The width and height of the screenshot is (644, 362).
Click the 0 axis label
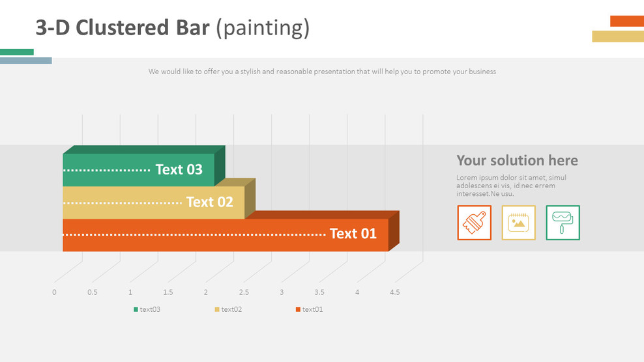point(54,292)
